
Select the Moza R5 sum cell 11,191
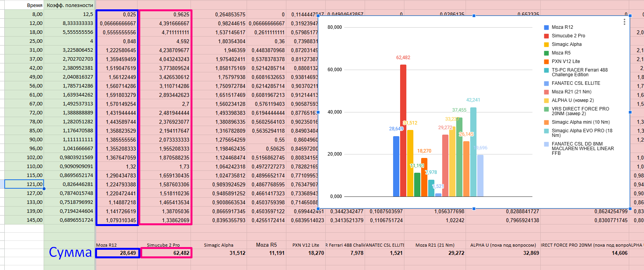point(266,253)
